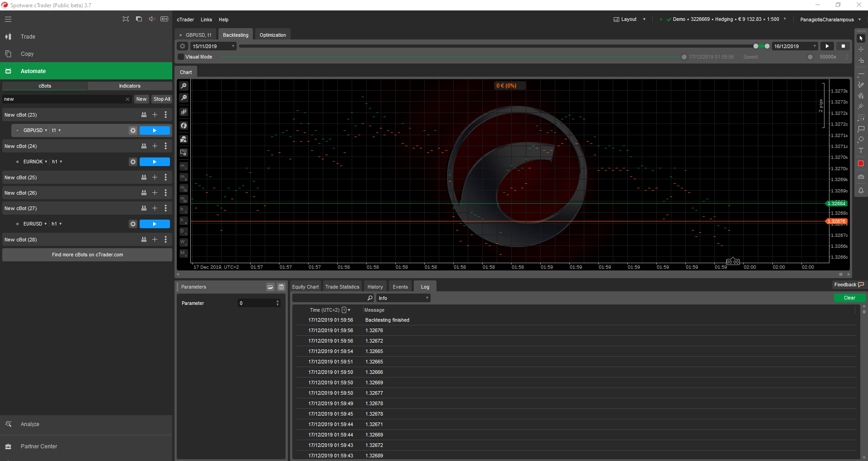
Task: Open the Info log filter dropdown
Action: click(403, 298)
